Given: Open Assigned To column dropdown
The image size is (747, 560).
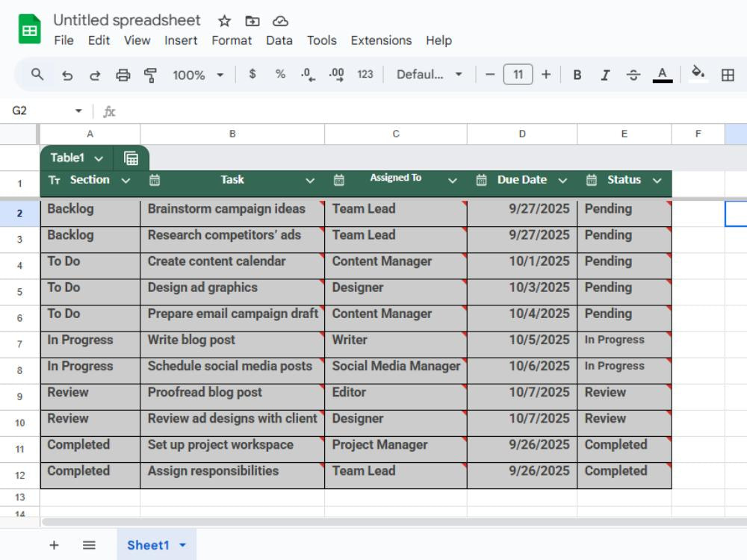Looking at the screenshot, I should click(452, 181).
